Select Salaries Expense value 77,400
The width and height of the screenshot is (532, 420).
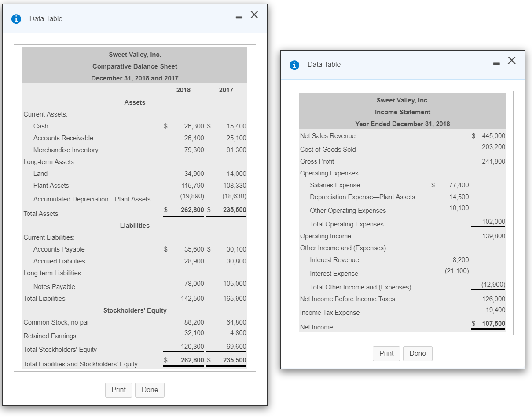pos(459,185)
